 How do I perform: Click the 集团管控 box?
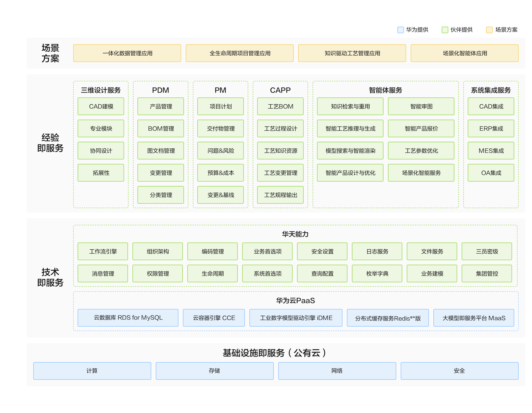click(x=487, y=273)
